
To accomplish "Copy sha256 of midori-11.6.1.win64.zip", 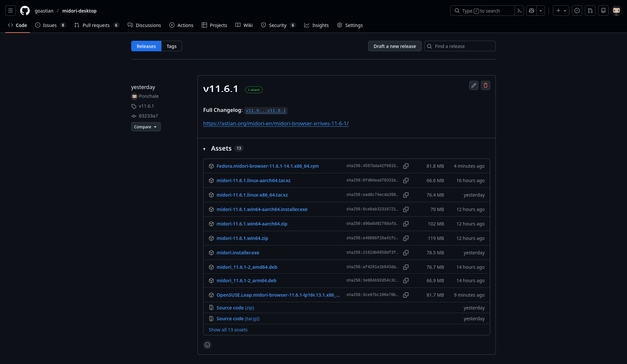I will coord(406,238).
